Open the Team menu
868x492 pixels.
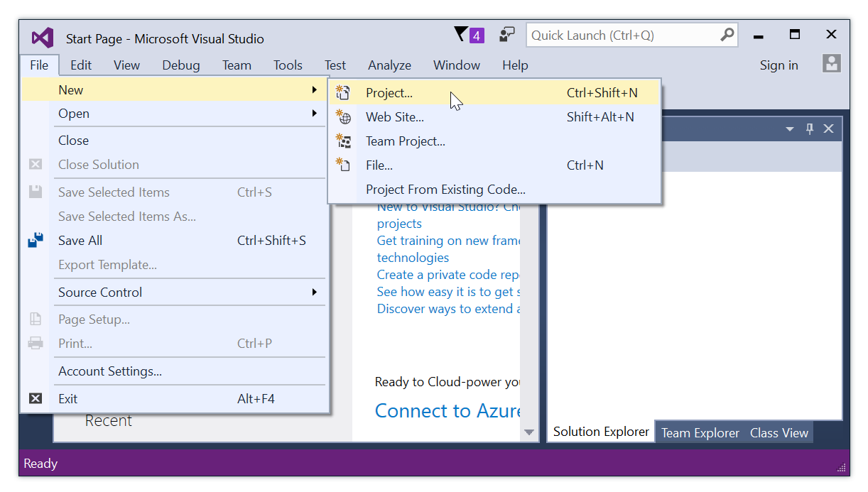point(237,65)
